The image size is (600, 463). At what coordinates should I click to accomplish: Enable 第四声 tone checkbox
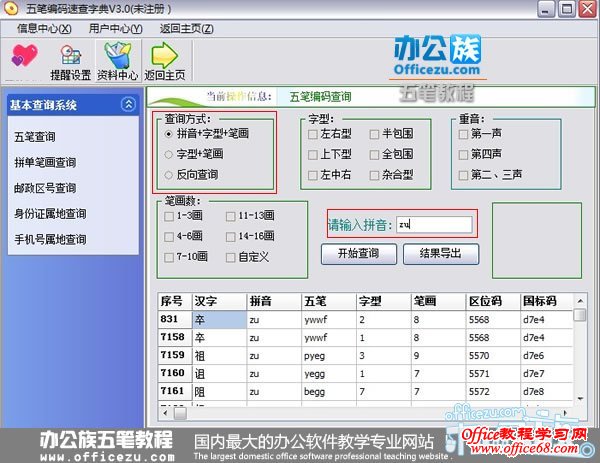[463, 155]
